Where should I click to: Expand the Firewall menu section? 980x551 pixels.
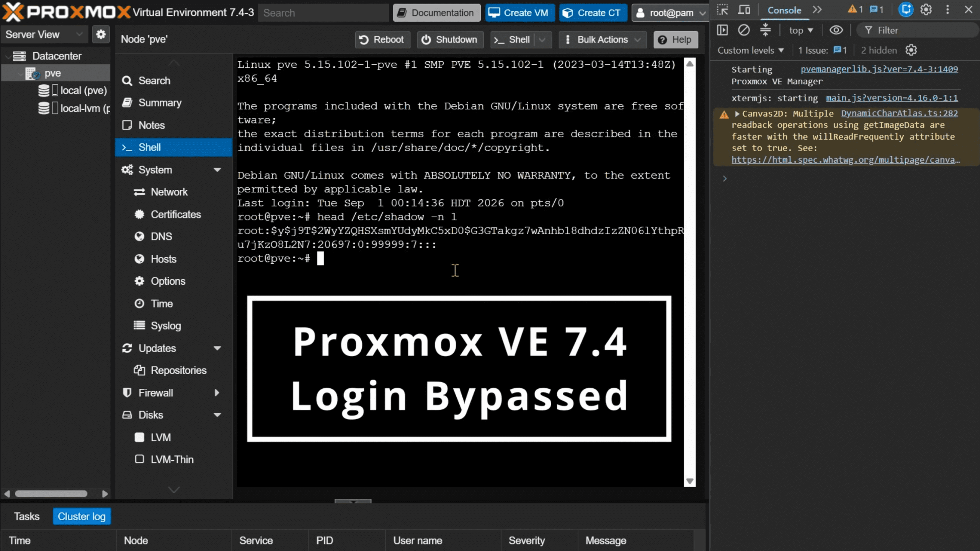(x=217, y=393)
